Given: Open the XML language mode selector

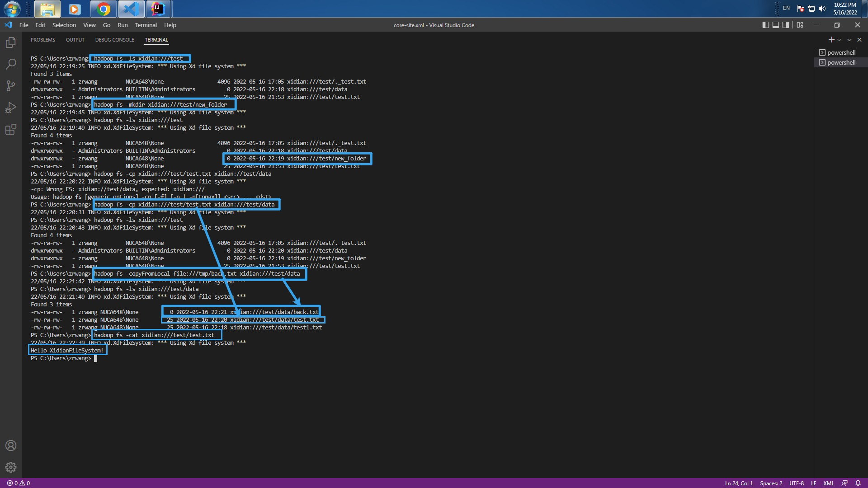Looking at the screenshot, I should (828, 483).
